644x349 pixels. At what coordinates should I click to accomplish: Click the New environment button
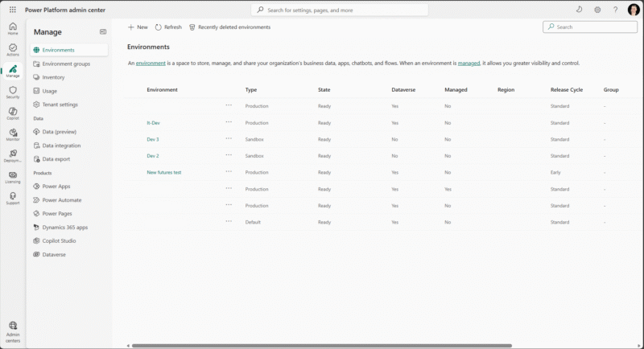138,27
